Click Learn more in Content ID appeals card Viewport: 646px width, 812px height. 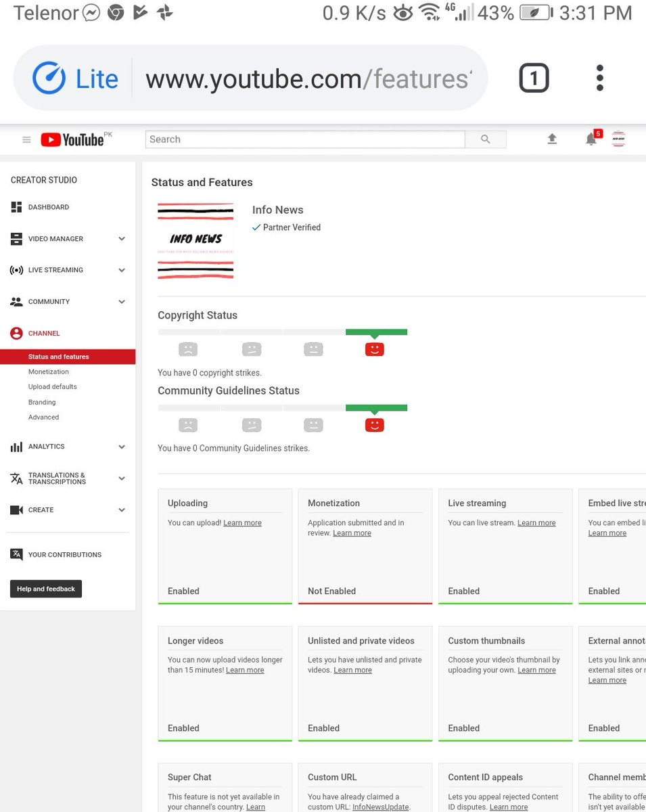509,807
